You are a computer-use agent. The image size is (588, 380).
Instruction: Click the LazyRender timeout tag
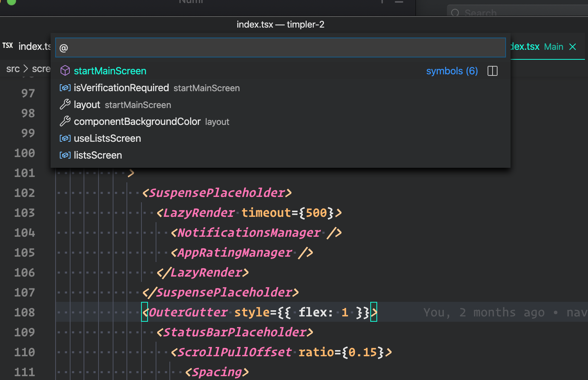(249, 213)
